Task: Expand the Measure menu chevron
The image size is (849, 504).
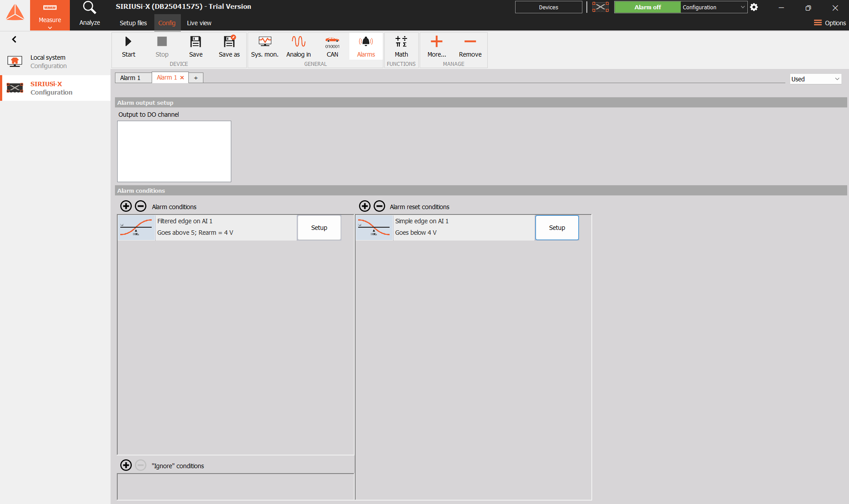Action: tap(50, 27)
